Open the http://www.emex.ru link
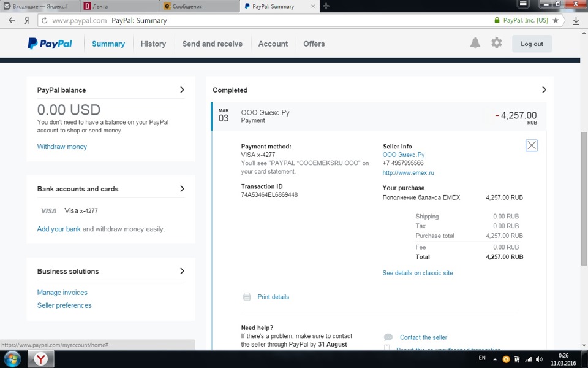 408,173
